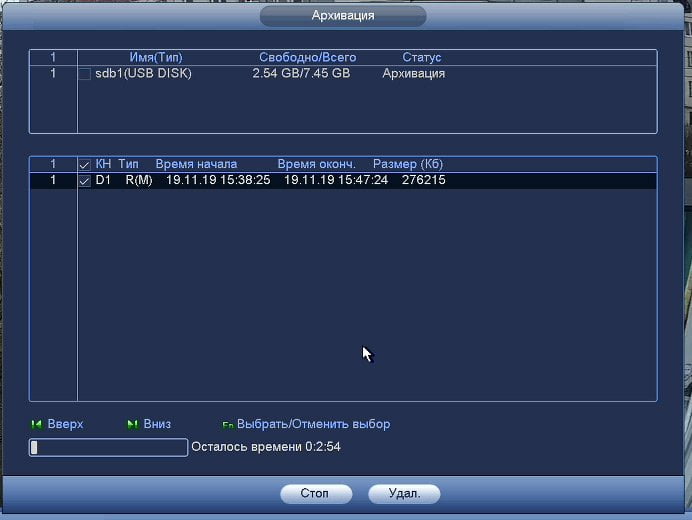Click the Fn select/deselect icon
Screen dimensions: 692x520
[x=228, y=425]
